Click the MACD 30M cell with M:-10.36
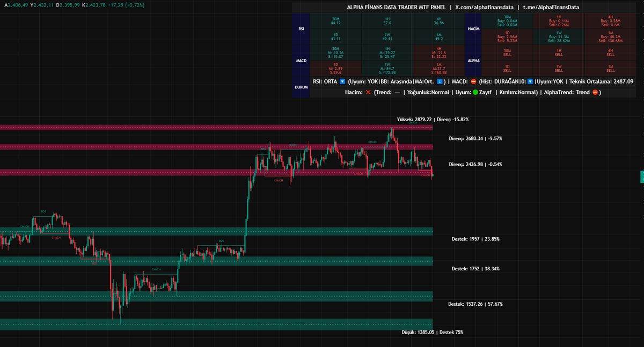The width and height of the screenshot is (644, 347). [x=336, y=53]
